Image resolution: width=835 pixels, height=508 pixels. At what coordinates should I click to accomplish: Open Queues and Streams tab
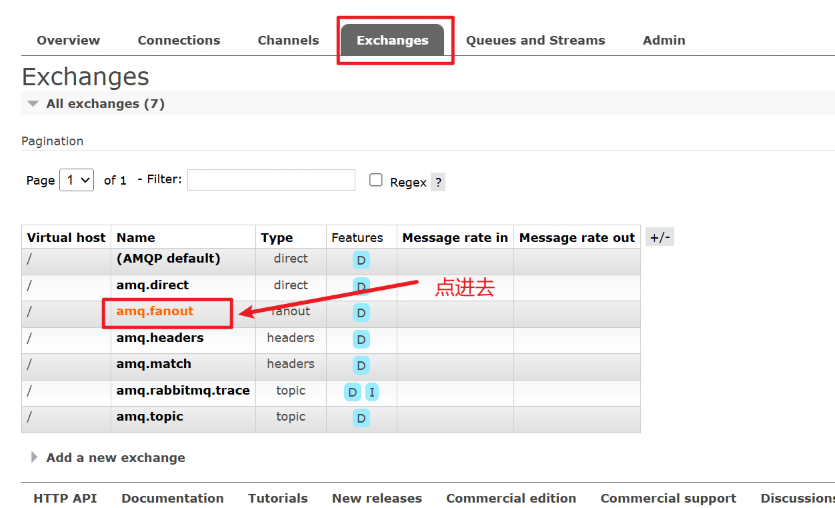point(535,40)
